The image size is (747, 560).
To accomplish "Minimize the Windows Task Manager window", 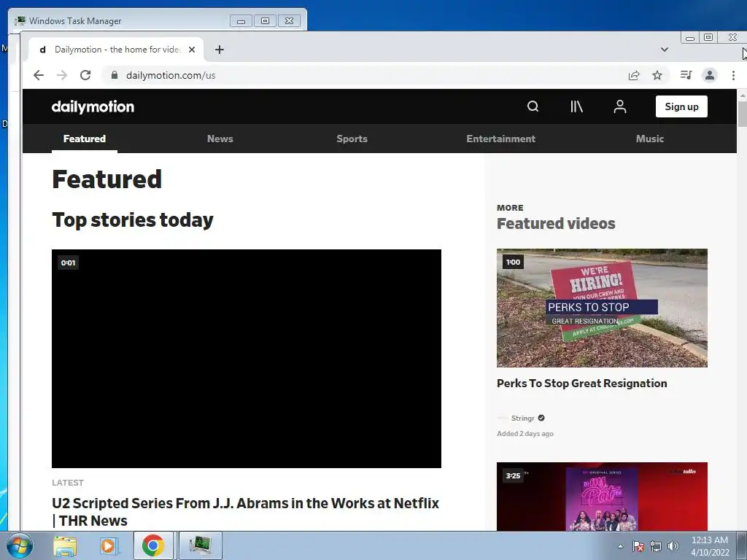I will click(241, 20).
